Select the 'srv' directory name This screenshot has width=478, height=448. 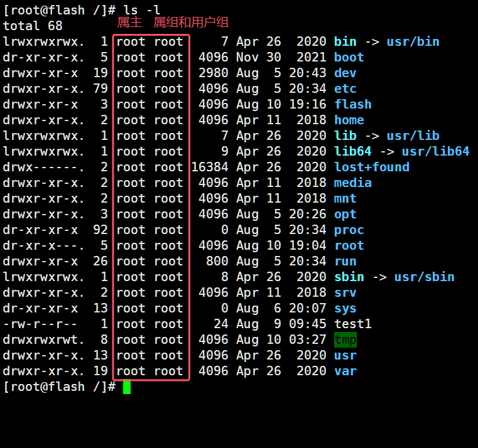[345, 292]
